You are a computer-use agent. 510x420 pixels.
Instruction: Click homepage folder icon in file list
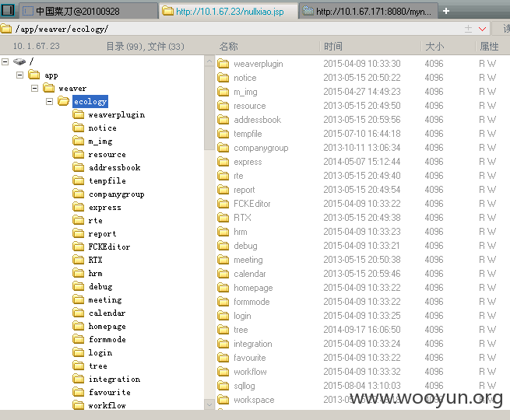[223, 288]
